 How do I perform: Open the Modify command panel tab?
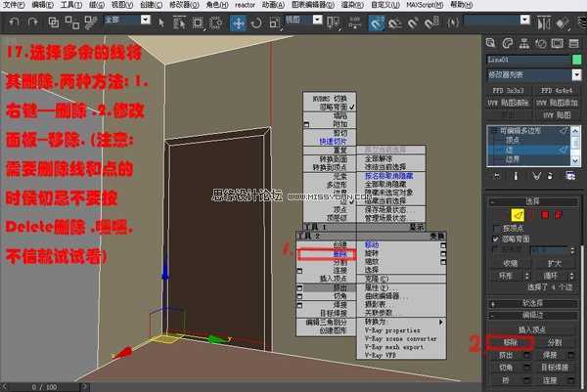click(x=508, y=43)
